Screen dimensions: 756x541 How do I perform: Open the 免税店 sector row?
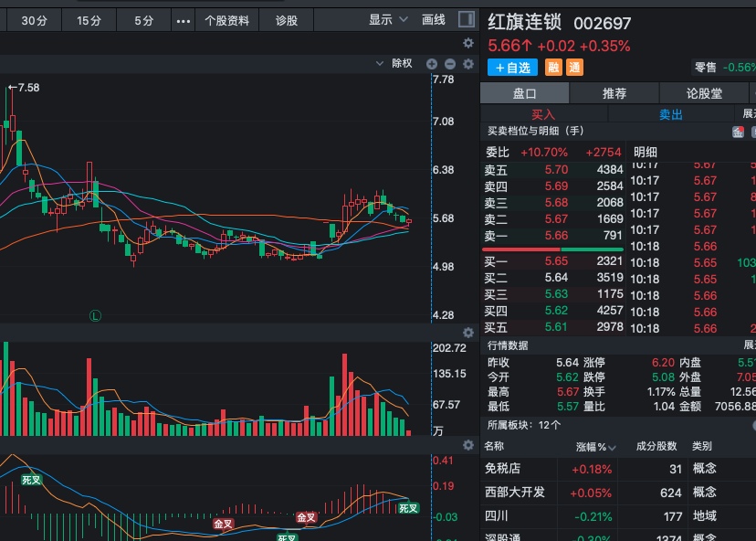pyautogui.click(x=618, y=469)
